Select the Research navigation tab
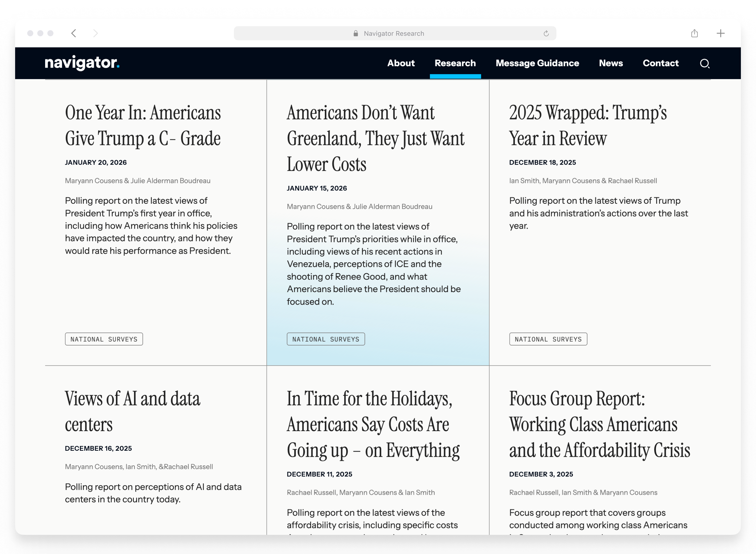The width and height of the screenshot is (756, 554). (x=455, y=63)
